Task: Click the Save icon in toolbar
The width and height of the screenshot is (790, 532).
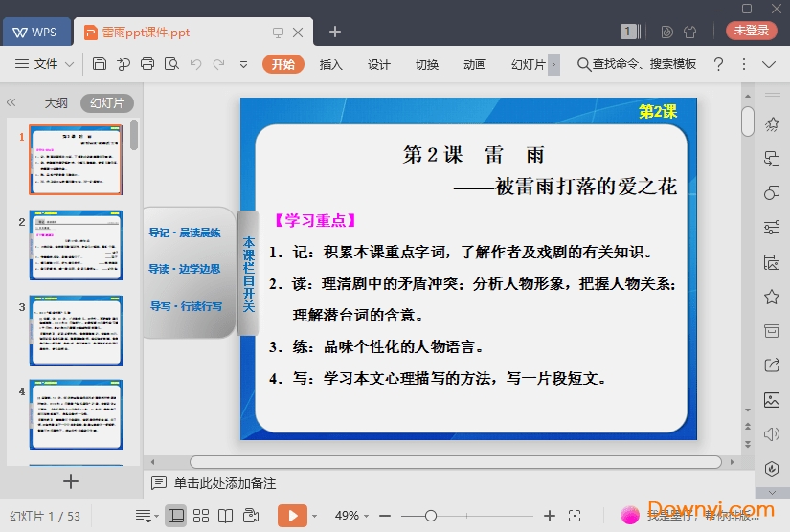Action: click(100, 64)
